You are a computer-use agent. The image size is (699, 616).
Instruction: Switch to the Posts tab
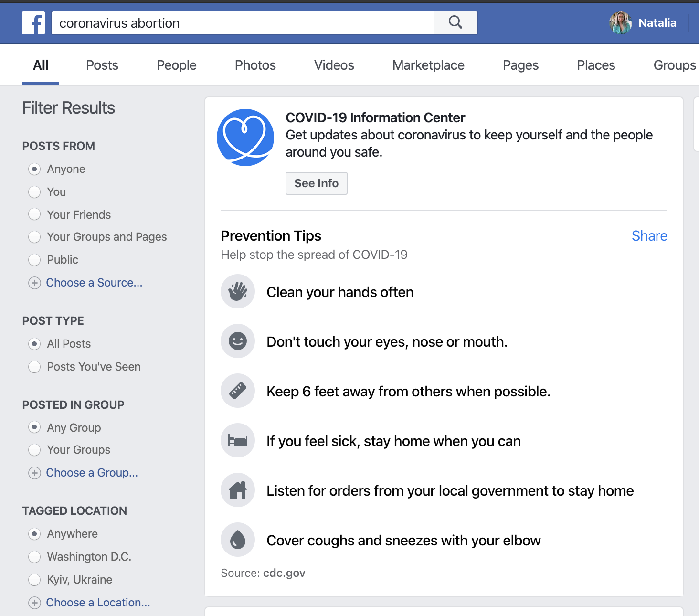(102, 65)
